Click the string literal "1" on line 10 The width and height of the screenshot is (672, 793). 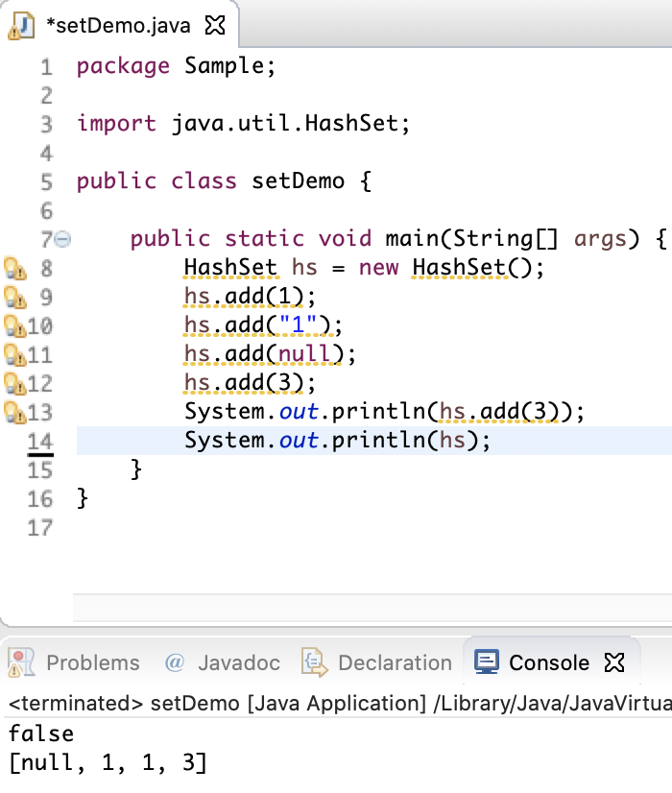298,324
